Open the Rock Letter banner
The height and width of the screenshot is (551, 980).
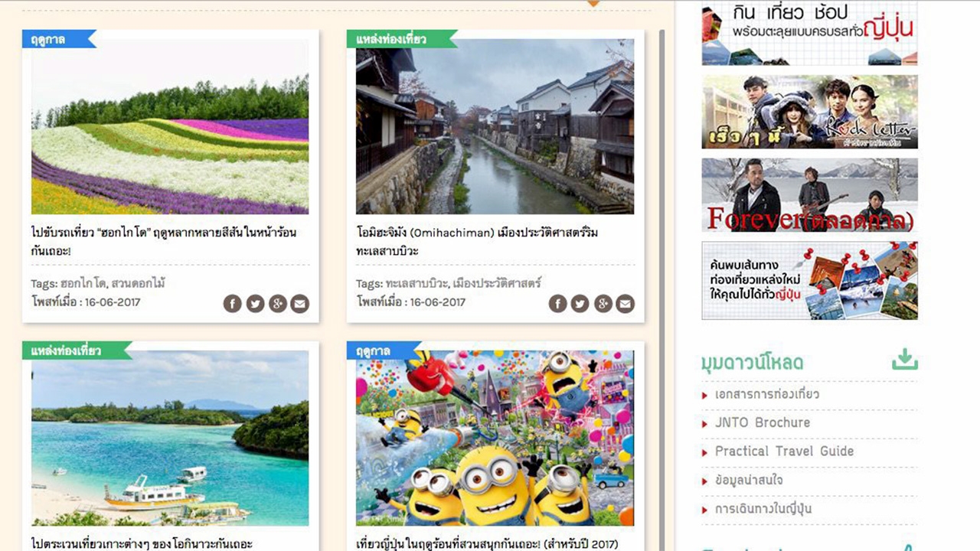(x=809, y=112)
